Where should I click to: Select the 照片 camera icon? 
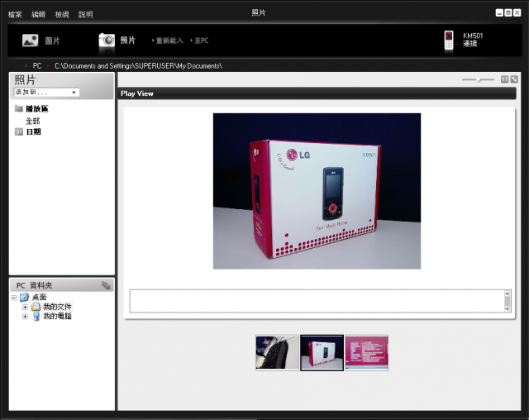tap(107, 41)
